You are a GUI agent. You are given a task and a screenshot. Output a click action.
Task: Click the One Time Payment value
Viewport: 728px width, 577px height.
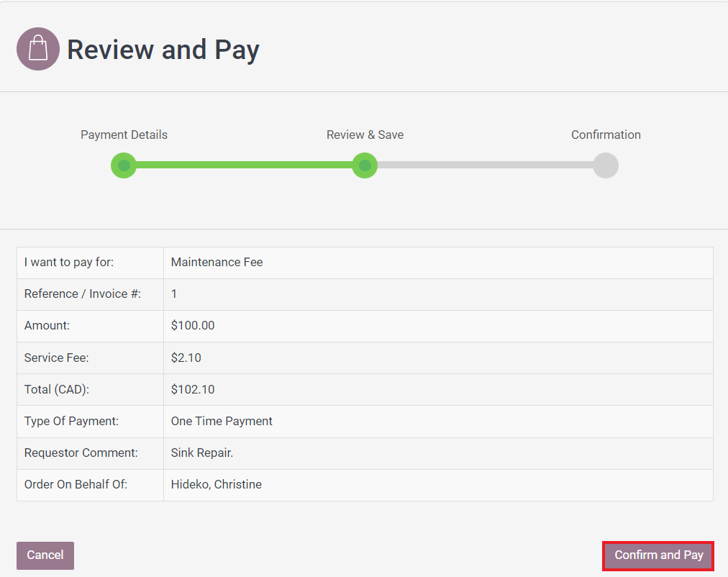(222, 421)
